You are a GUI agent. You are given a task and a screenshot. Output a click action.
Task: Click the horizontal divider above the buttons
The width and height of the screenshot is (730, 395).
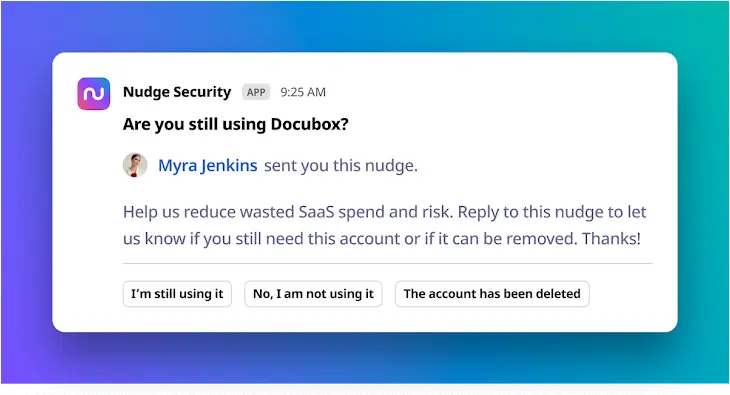pos(388,264)
